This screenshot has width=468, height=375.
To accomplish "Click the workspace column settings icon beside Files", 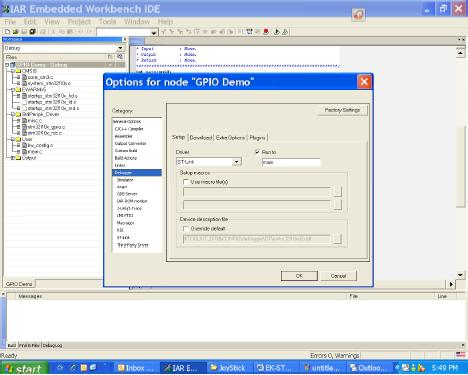I will pos(120,57).
